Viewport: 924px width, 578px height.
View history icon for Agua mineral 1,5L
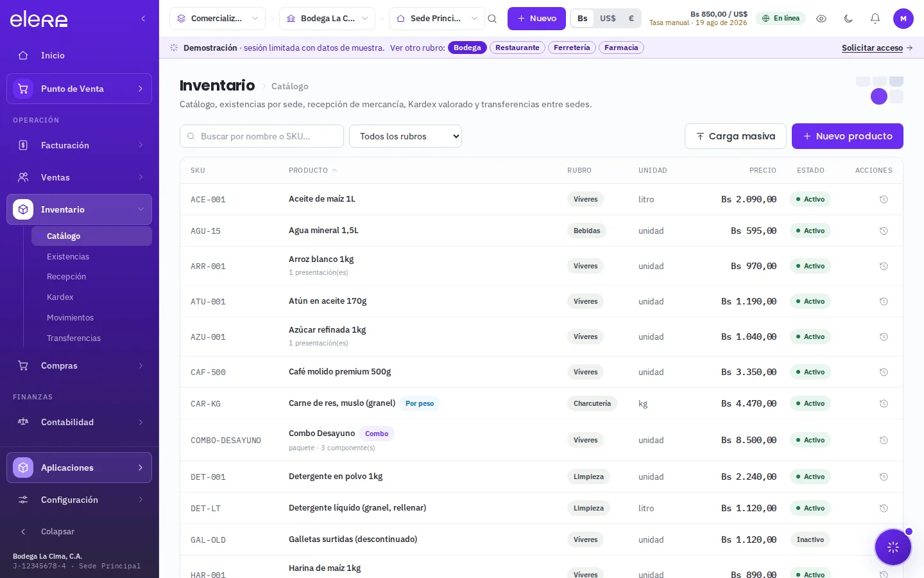884,231
